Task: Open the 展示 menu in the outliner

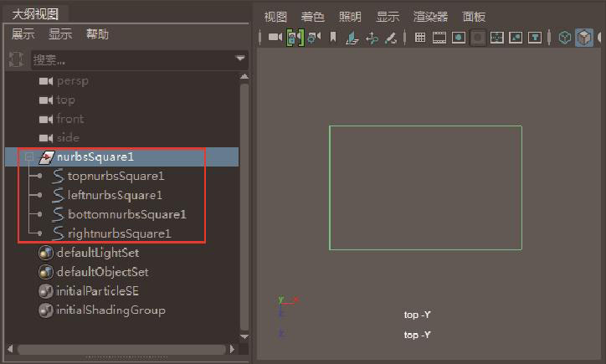Action: coord(23,34)
